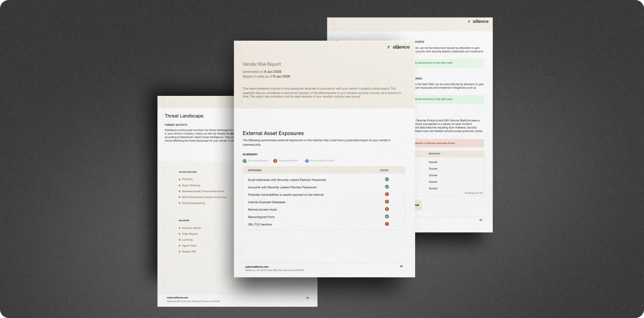Click the 'No issues reported' legend check icon

245,161
